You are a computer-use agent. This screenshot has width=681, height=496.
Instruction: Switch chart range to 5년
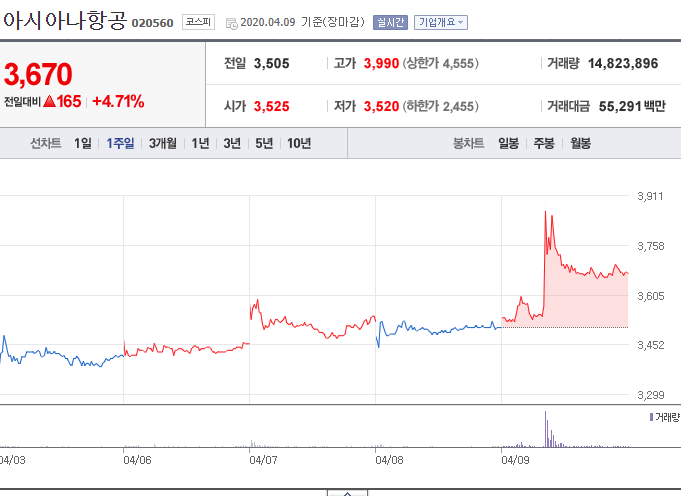(x=264, y=143)
